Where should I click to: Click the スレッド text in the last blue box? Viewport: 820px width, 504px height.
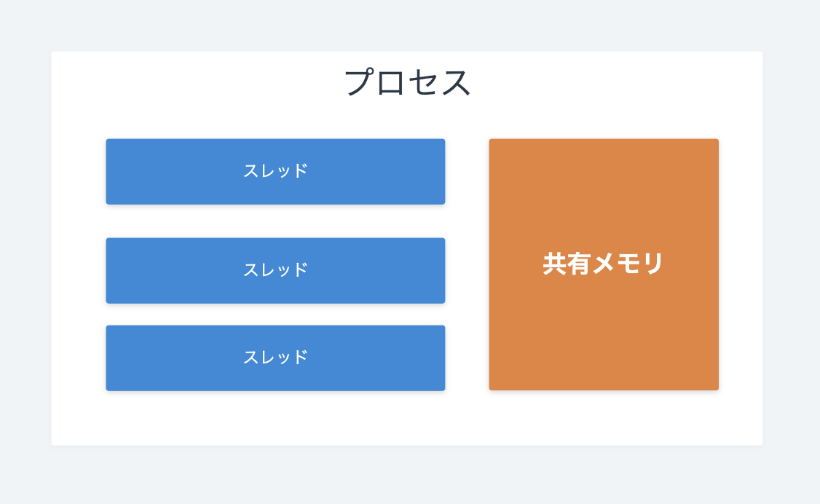[x=275, y=358]
